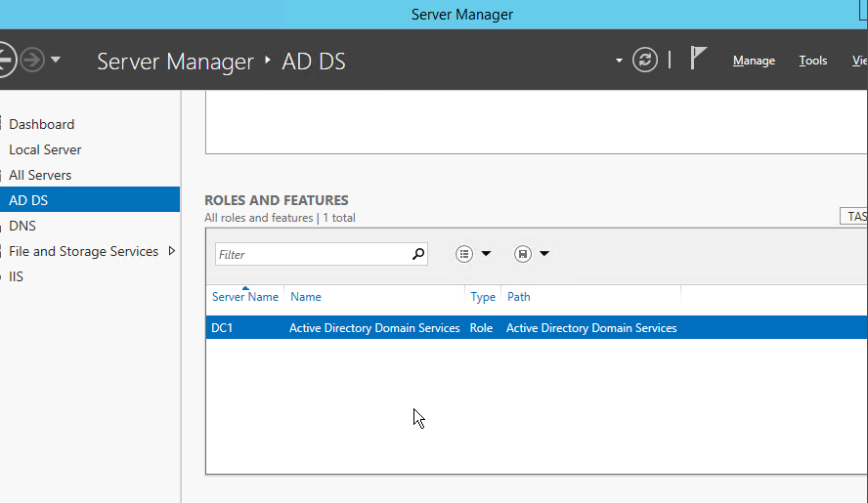The image size is (868, 503).
Task: Open the Tools menu
Action: [x=812, y=61]
